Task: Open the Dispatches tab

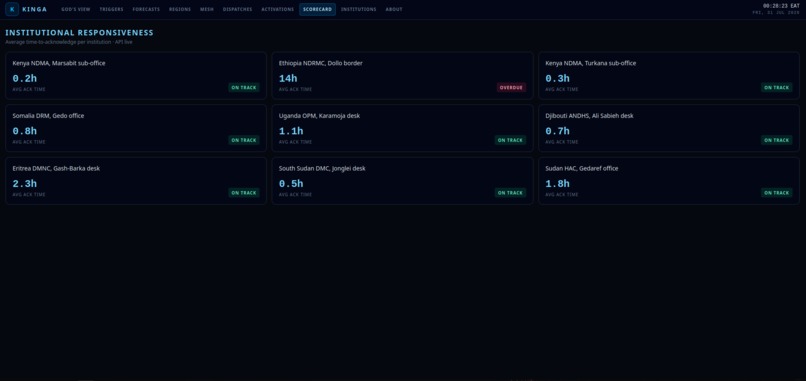Action: point(237,9)
